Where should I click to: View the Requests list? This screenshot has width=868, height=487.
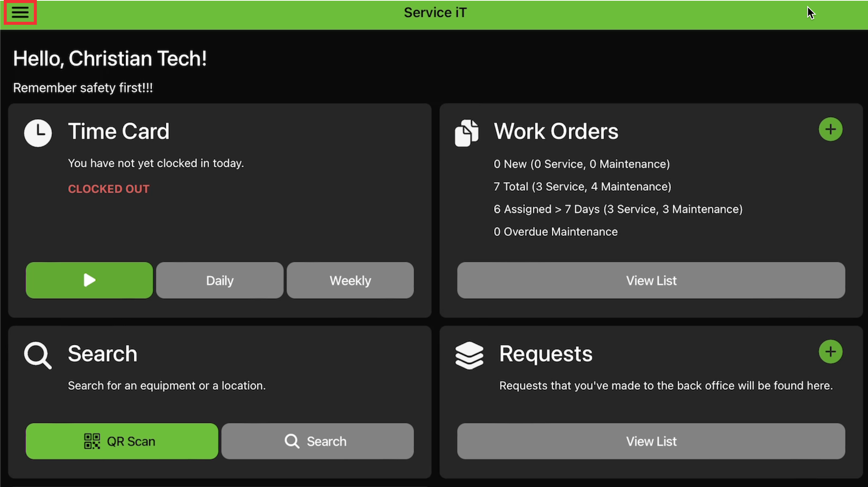pyautogui.click(x=651, y=441)
